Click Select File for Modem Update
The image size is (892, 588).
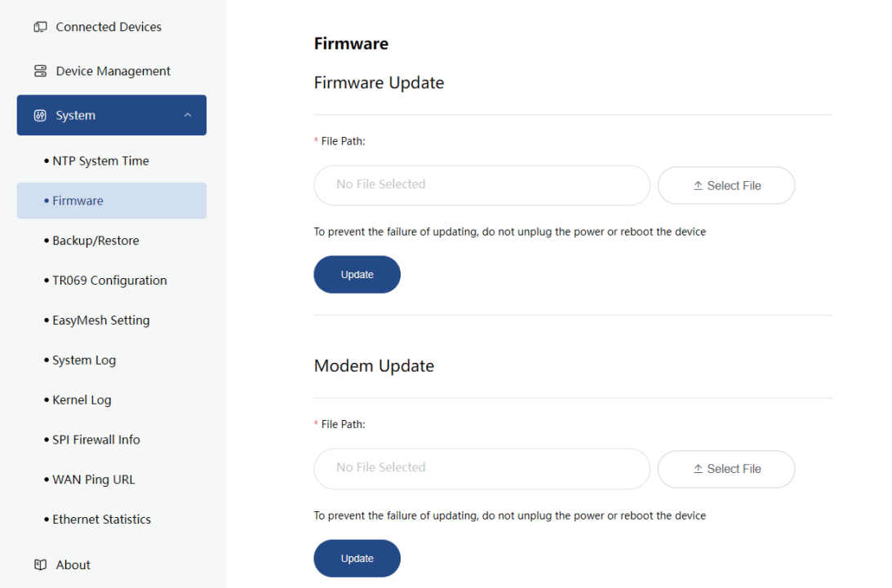[x=726, y=469]
